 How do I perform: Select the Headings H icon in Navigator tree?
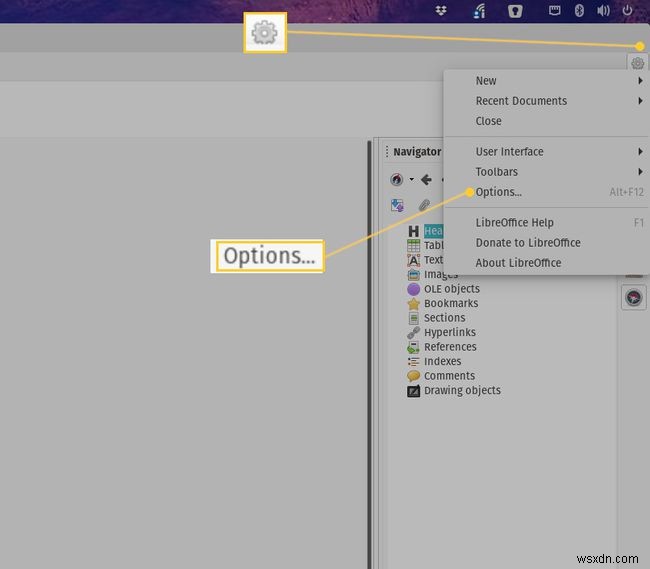[x=413, y=231]
